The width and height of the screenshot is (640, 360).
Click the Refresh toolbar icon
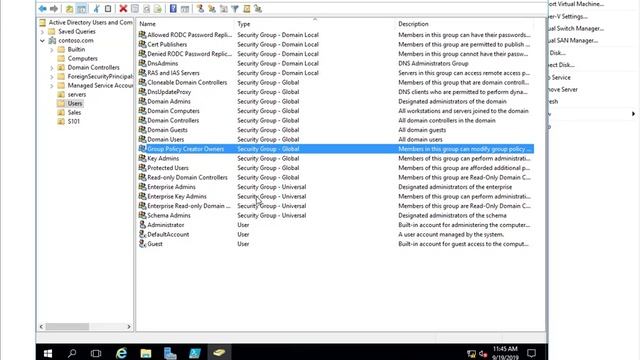(x=146, y=9)
